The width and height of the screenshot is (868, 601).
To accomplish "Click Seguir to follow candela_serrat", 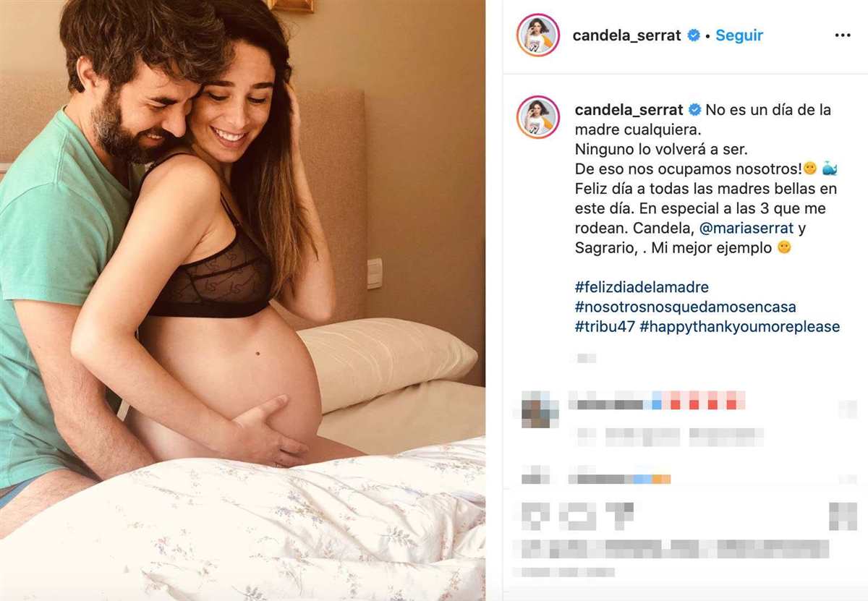I will point(739,35).
